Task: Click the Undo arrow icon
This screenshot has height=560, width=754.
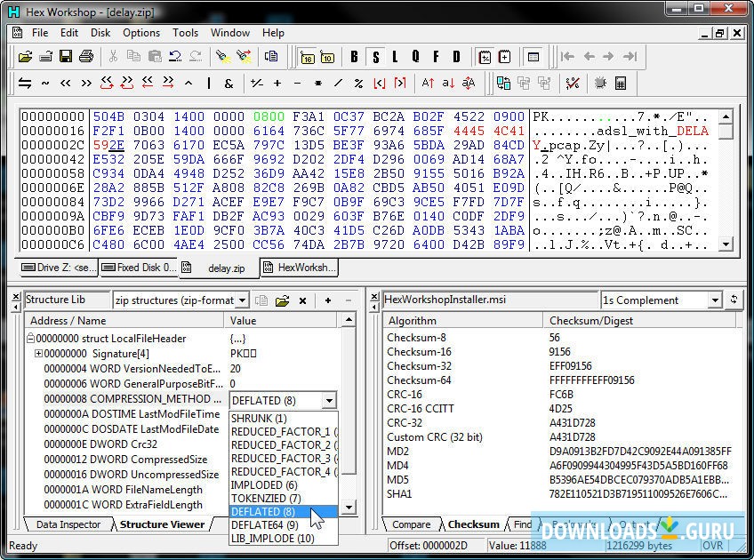Action: click(175, 57)
